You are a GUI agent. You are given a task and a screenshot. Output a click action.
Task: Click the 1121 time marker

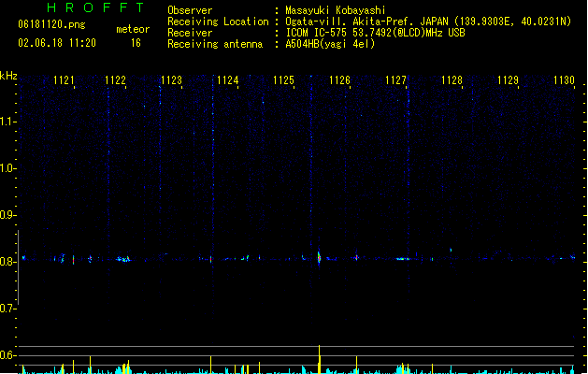(x=64, y=80)
